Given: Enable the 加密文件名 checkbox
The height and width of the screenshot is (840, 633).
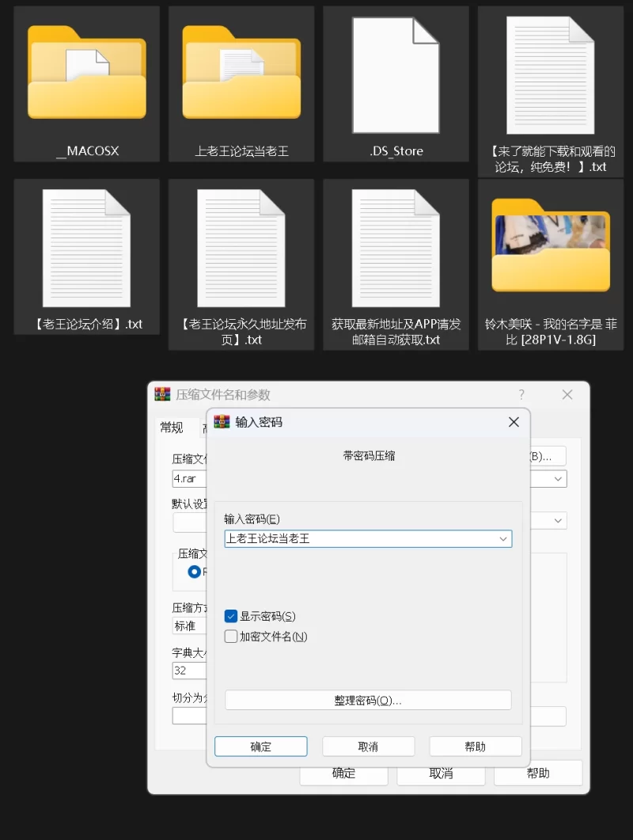Looking at the screenshot, I should pos(231,637).
